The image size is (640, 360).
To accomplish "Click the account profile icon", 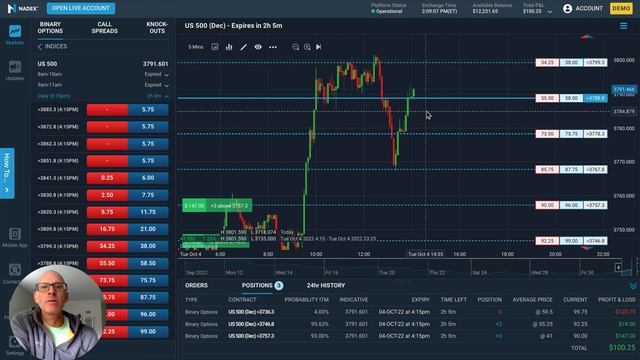I will pyautogui.click(x=567, y=9).
